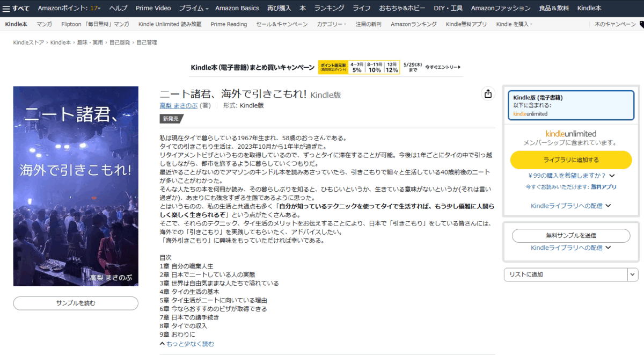Select the Kindle版 (電子書籍) format box
This screenshot has width=644, height=355.
coord(571,105)
